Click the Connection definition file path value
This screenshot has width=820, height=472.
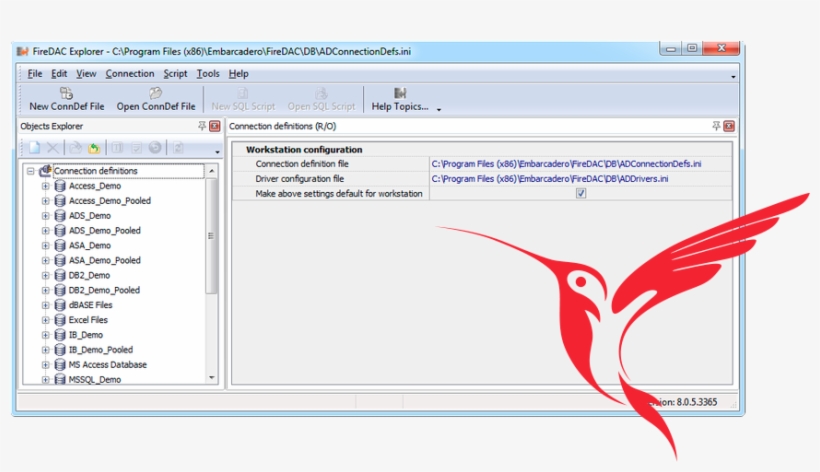click(565, 164)
